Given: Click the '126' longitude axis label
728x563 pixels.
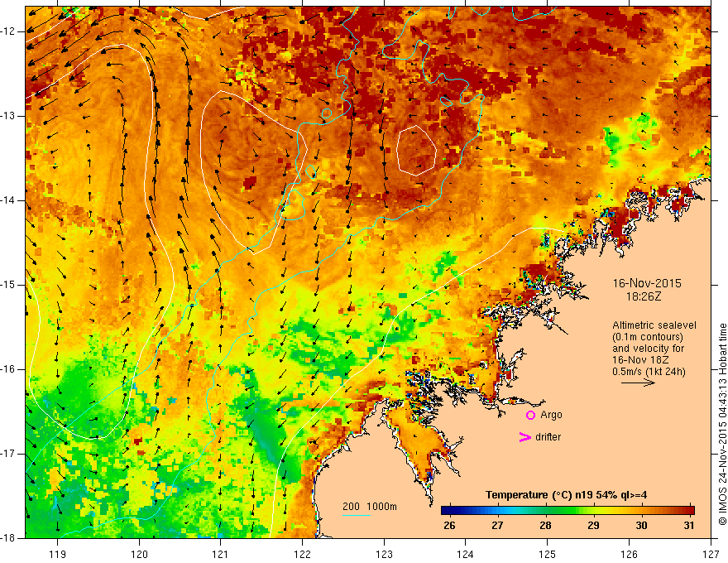Looking at the screenshot, I should coord(629,554).
